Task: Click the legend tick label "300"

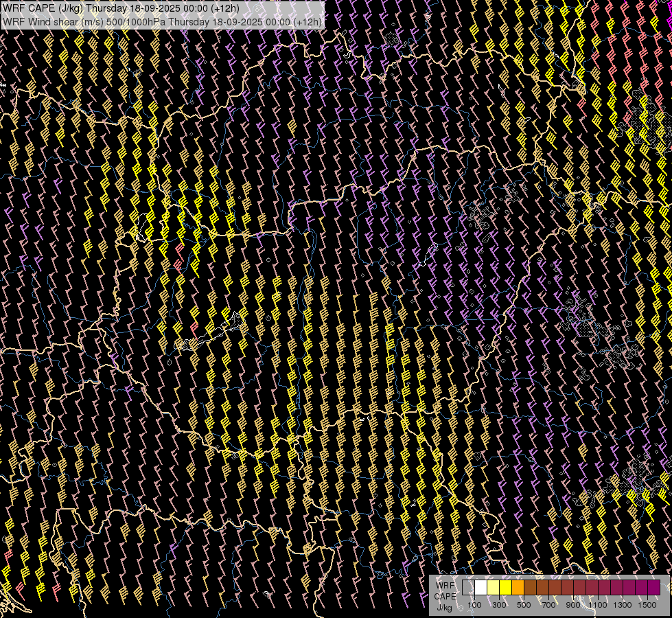Action: [499, 605]
